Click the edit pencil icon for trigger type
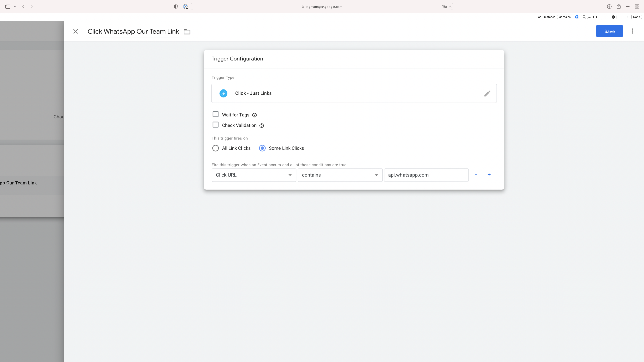The image size is (644, 362). (487, 93)
